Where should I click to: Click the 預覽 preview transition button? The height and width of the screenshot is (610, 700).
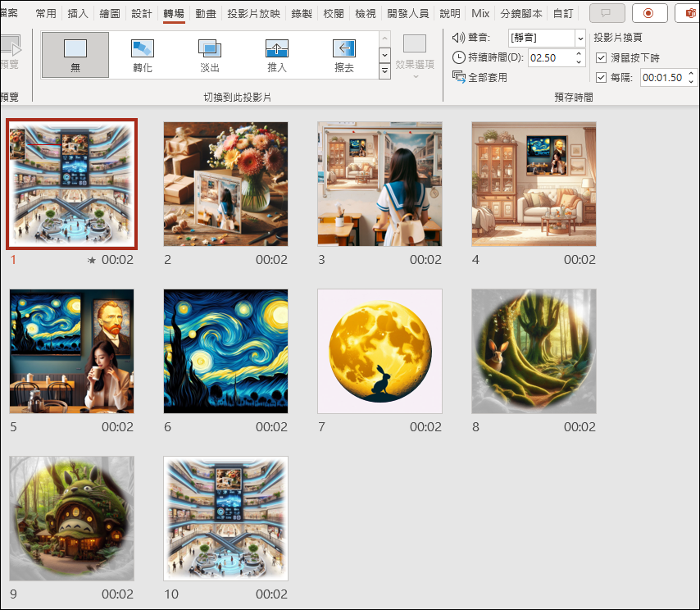click(9, 52)
